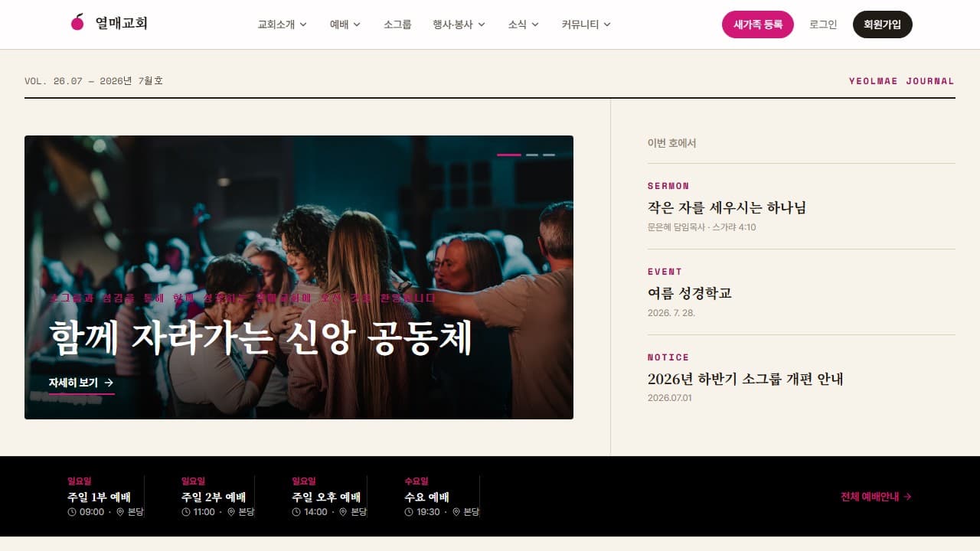Click the 열매교회 fruit logo icon
The height and width of the screenshot is (551, 980).
(77, 22)
